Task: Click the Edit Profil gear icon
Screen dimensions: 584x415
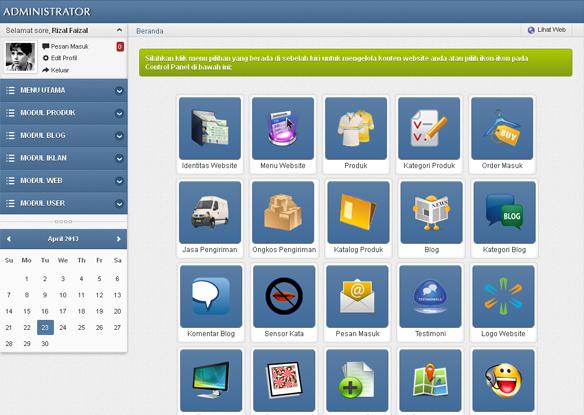Action: pos(46,58)
